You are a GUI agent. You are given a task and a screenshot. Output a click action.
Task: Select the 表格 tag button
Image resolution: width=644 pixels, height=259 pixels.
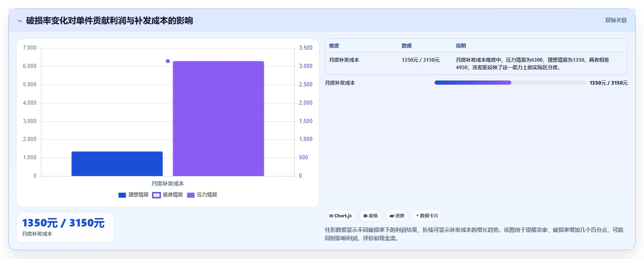[x=370, y=216]
